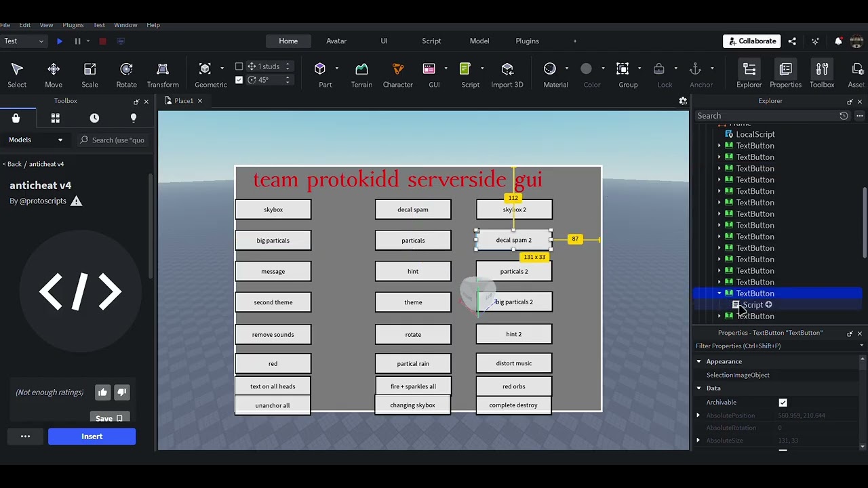Start the playtest with the blue play button
The width and height of the screenshot is (868, 488).
click(x=60, y=41)
